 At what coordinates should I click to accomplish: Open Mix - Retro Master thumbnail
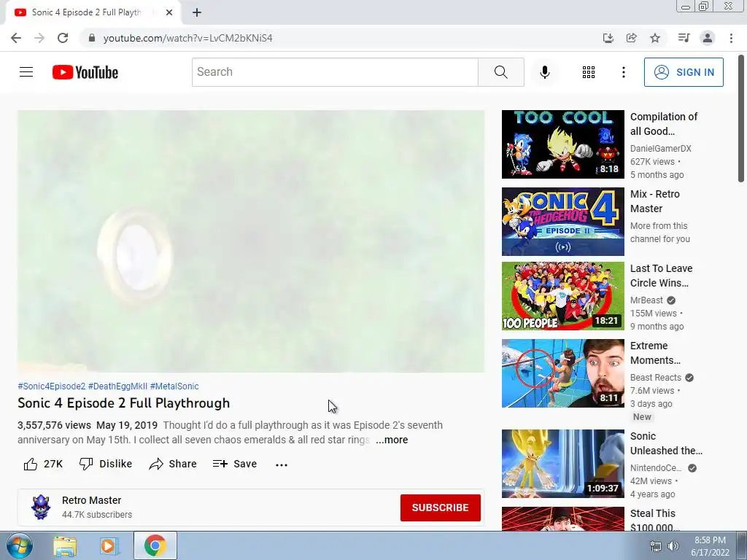coord(562,222)
